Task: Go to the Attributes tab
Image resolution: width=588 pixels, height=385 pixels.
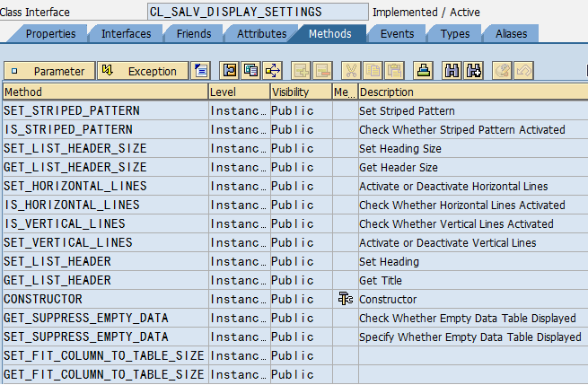Action: point(261,34)
